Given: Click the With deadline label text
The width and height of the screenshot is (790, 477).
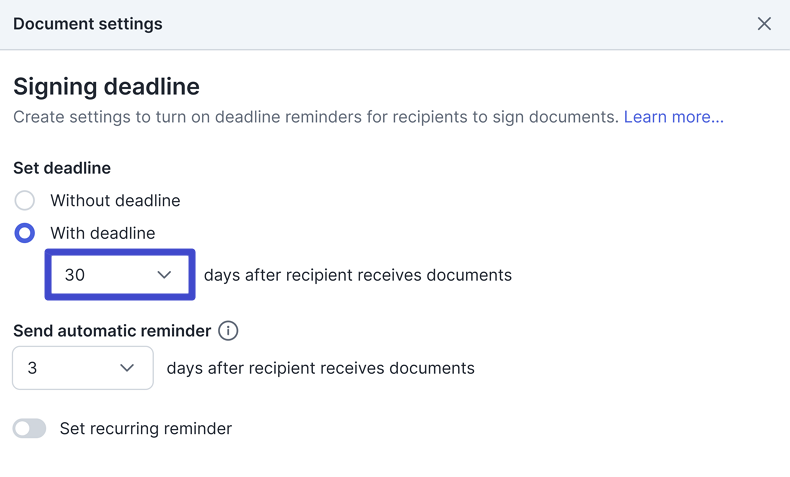Looking at the screenshot, I should pyautogui.click(x=103, y=233).
